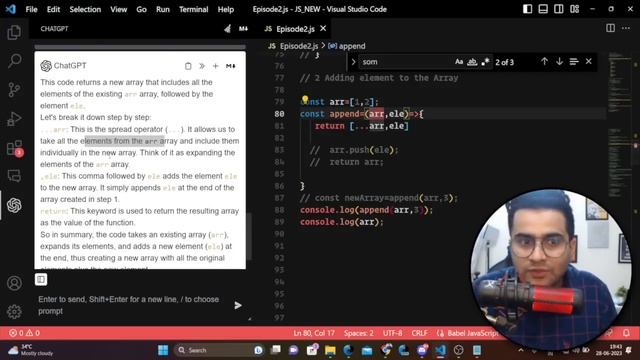Clear conversation with the broom icon
Viewport: 640px width, 360px height.
[x=228, y=29]
